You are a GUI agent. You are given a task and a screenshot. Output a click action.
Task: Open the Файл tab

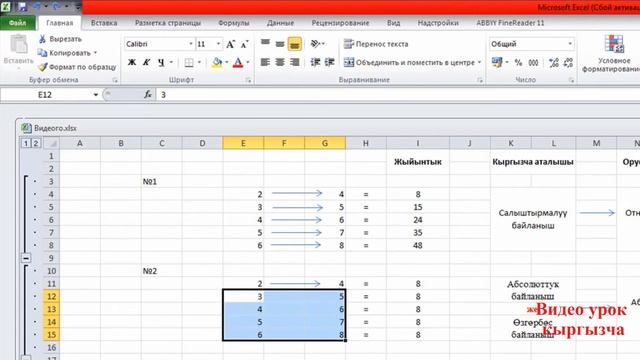point(18,23)
